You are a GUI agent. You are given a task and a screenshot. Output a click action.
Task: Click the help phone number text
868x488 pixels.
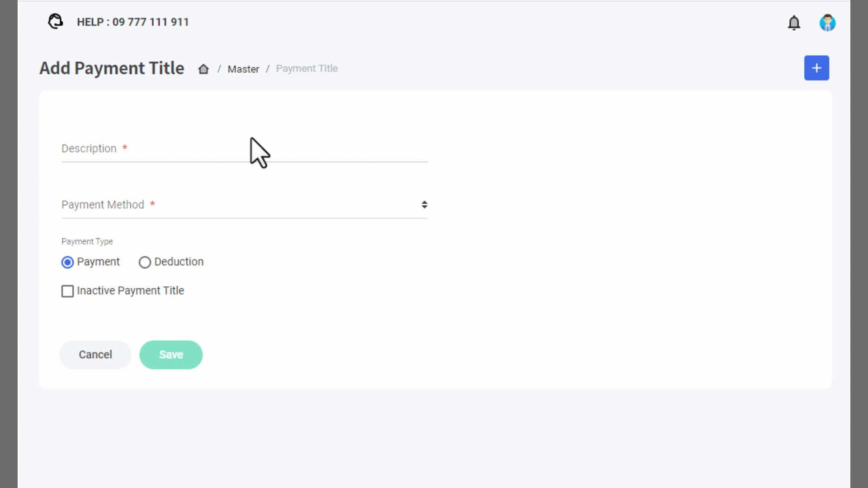[x=132, y=22]
